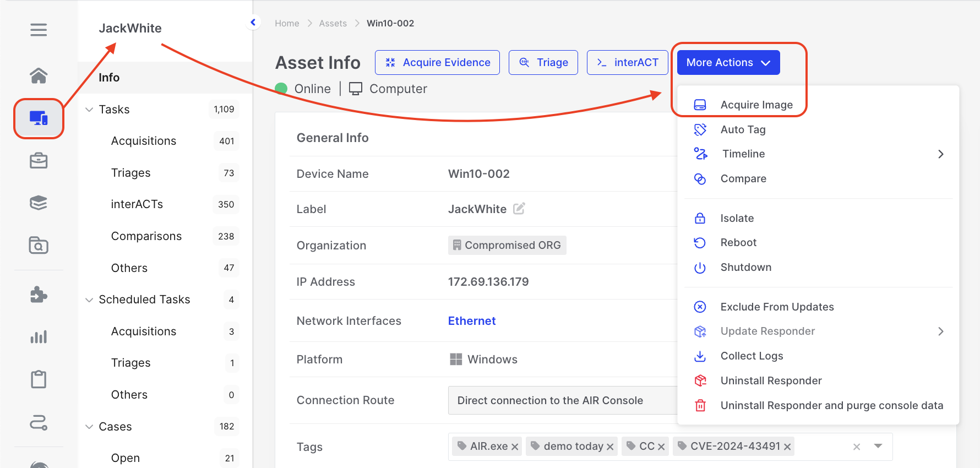
Task: Open the Cases briefcase icon in sidebar
Action: tap(39, 161)
